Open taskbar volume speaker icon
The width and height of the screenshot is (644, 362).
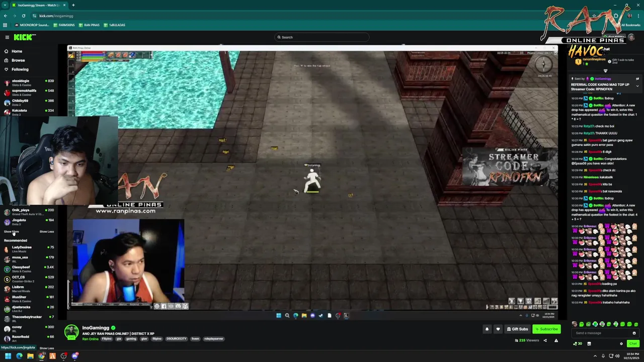[617, 356]
